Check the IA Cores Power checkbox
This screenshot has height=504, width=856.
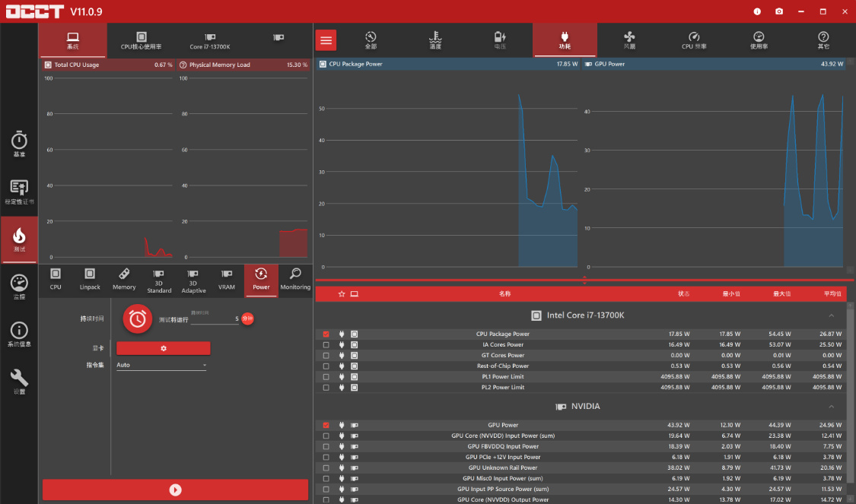pos(326,344)
